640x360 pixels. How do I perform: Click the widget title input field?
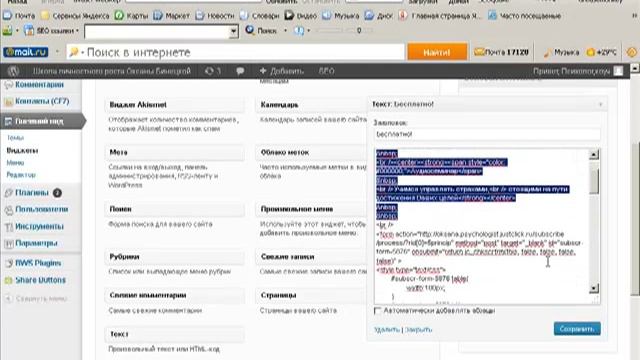(487, 134)
